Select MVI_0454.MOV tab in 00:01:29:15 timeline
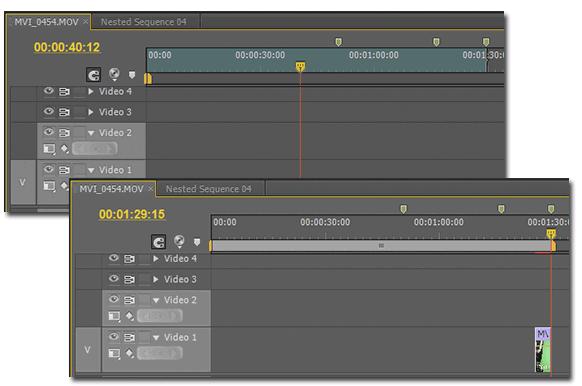582x386 pixels. (x=111, y=189)
